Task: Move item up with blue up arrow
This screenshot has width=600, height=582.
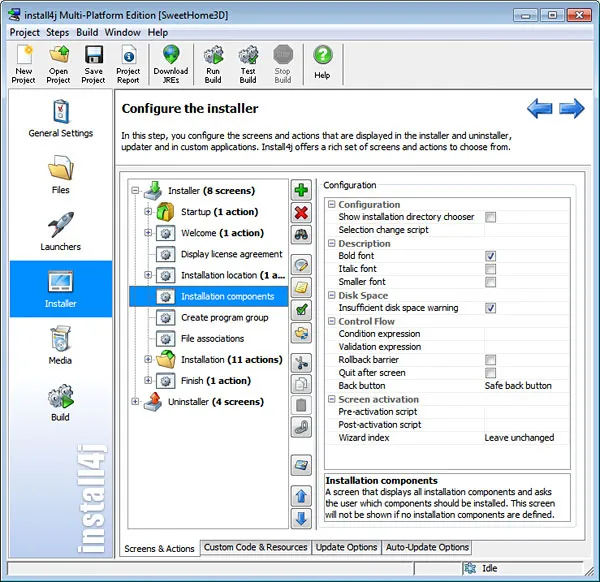Action: point(301,496)
